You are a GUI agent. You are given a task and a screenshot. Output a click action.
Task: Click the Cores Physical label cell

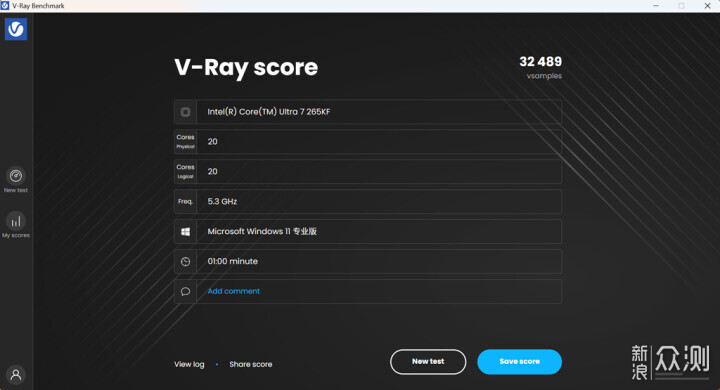[x=186, y=141]
